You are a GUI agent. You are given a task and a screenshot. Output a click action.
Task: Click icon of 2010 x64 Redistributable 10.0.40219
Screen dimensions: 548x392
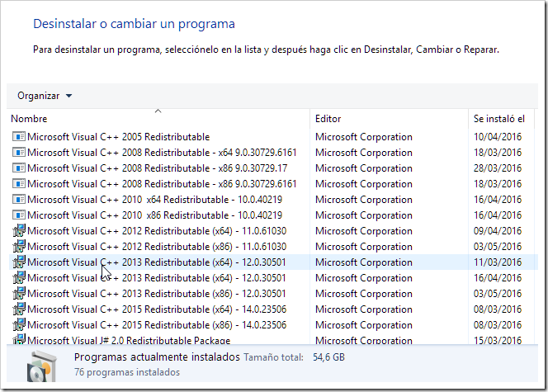click(x=19, y=200)
